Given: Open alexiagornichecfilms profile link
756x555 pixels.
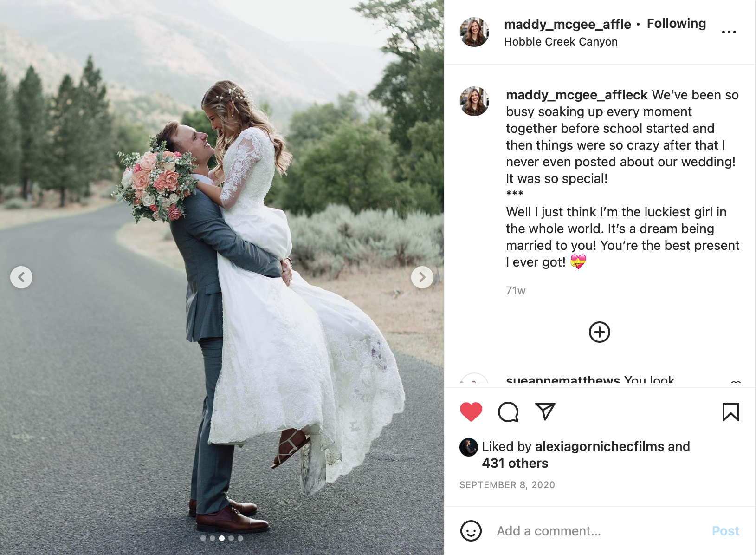Looking at the screenshot, I should 600,446.
